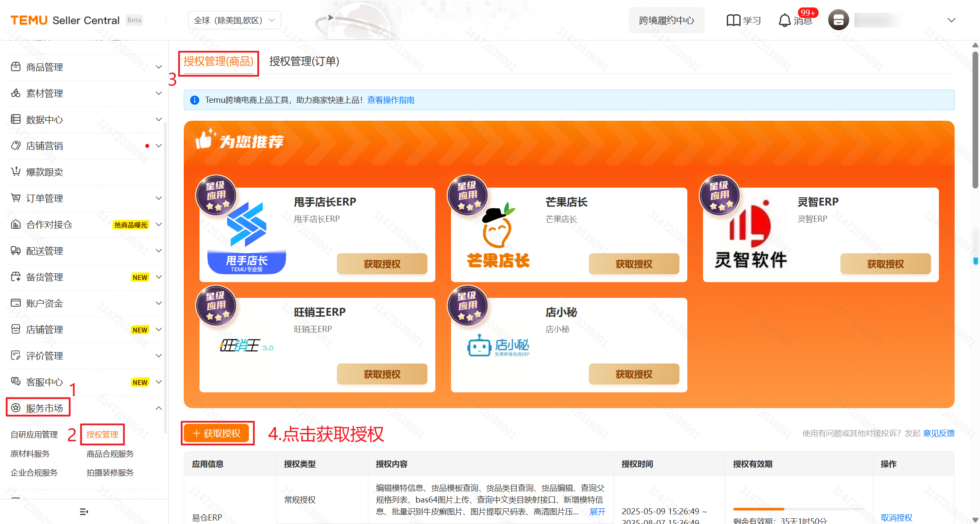Viewport: 980px width, 524px height.
Task: Expand the 数据中心 chevron
Action: pyautogui.click(x=159, y=119)
